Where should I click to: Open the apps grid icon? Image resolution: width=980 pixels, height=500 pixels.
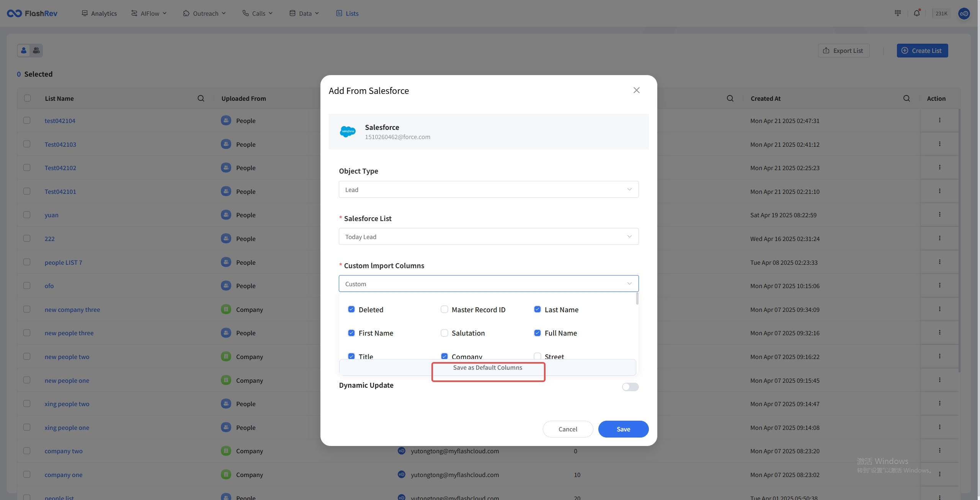898,13
